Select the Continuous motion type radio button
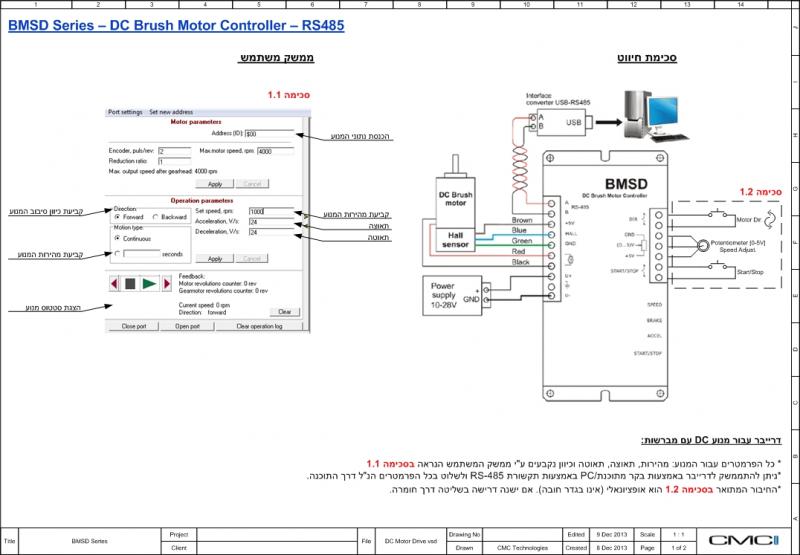The image size is (800, 555). click(x=117, y=238)
